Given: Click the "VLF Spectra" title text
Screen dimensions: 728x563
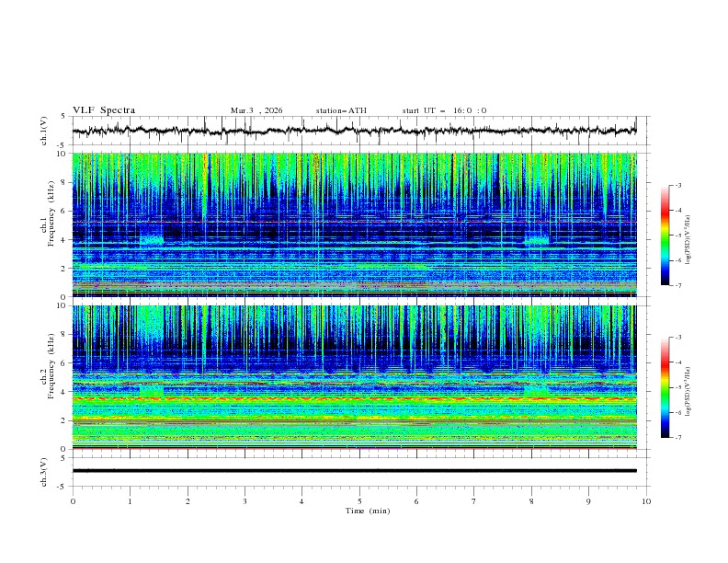Looking at the screenshot, I should coord(104,110).
